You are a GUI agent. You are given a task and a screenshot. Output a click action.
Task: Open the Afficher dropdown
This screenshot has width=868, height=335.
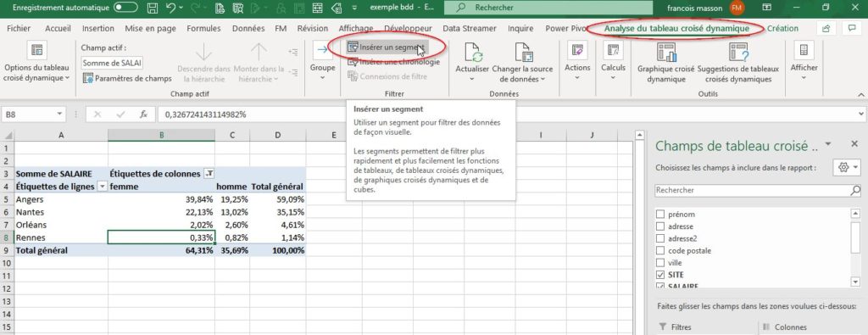click(804, 61)
